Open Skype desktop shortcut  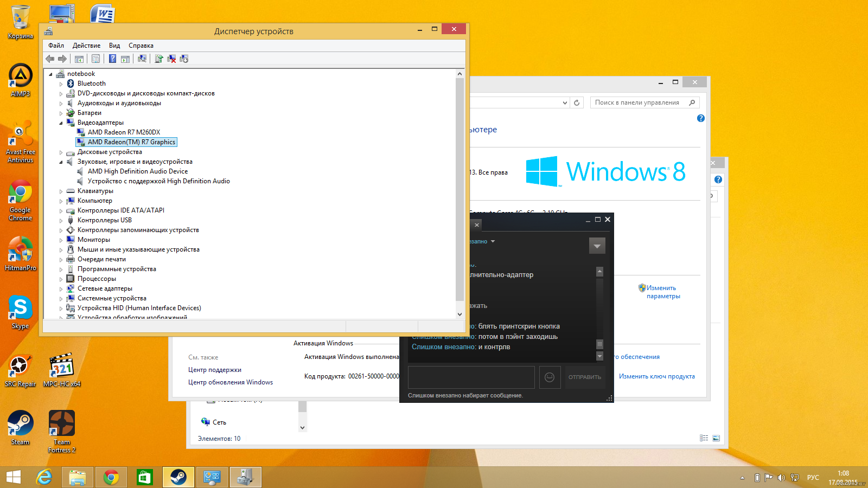click(21, 312)
